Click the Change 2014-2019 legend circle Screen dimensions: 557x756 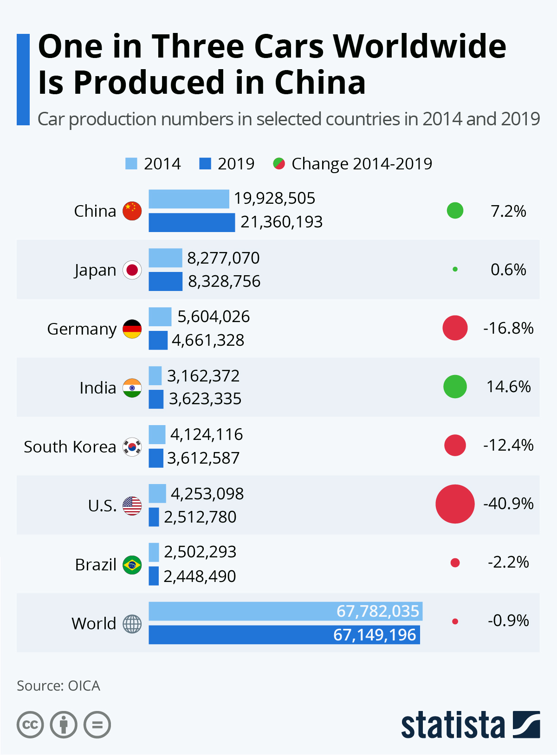pos(279,164)
